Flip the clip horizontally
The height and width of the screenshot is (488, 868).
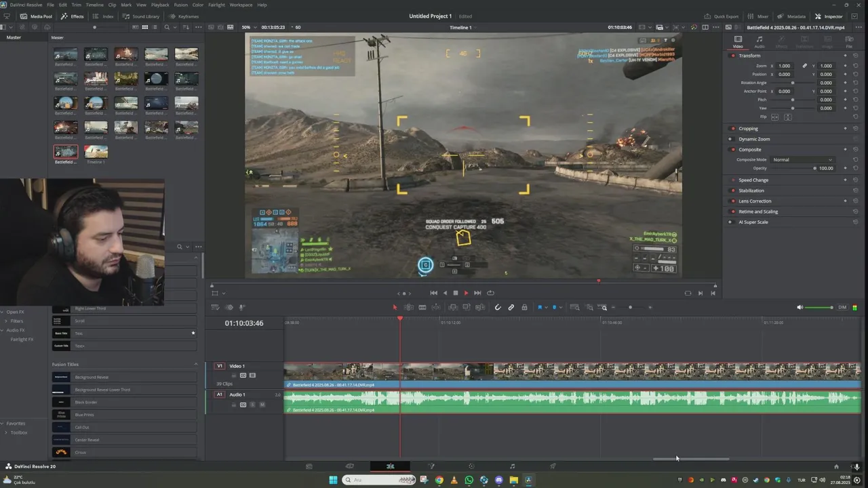tap(775, 117)
